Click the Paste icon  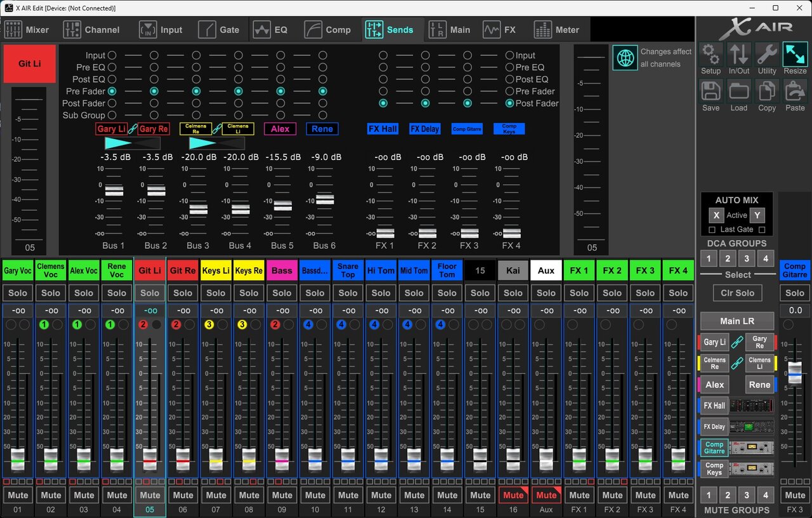795,91
